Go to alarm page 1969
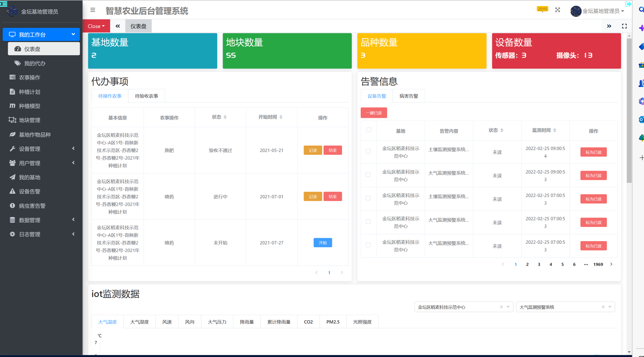This screenshot has width=644, height=357. click(x=598, y=264)
